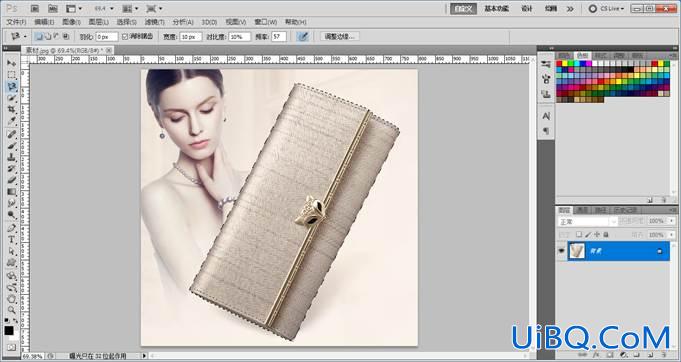
Task: Select the Move tool
Action: pyautogui.click(x=12, y=63)
